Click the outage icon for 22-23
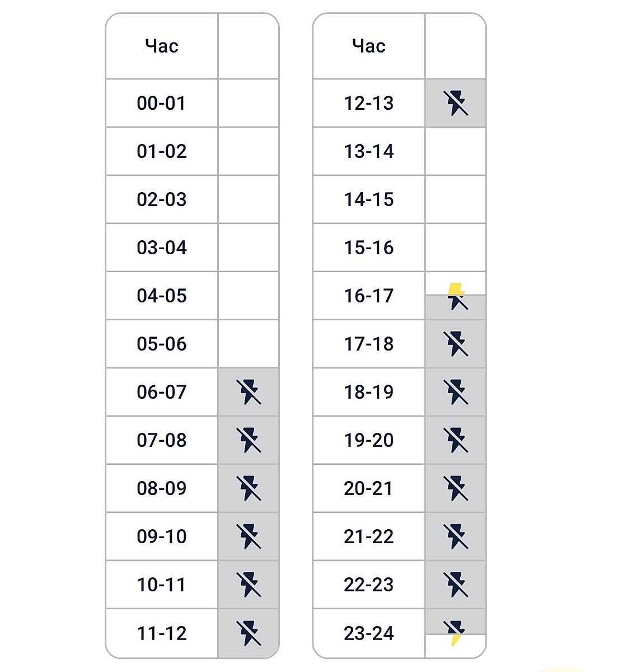Screen dimensions: 641x672 pyautogui.click(x=456, y=585)
